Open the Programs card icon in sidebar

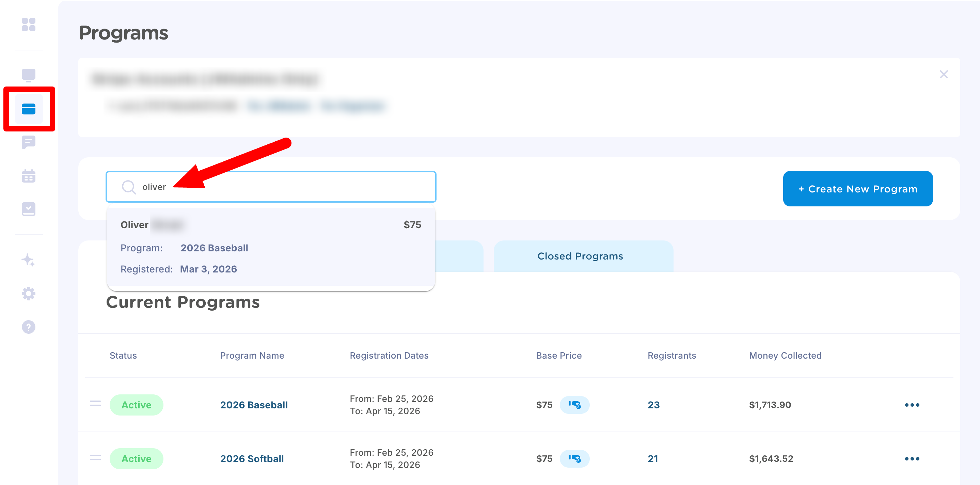coord(29,109)
